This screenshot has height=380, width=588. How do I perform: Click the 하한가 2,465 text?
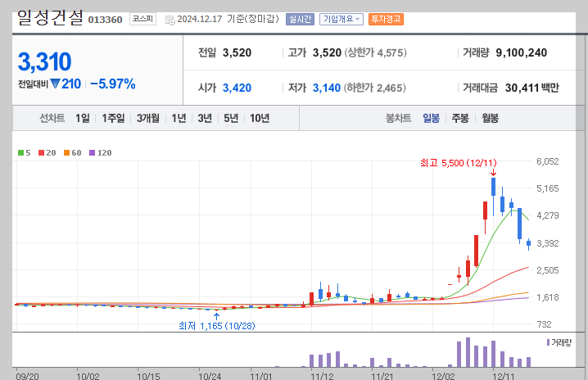point(375,88)
